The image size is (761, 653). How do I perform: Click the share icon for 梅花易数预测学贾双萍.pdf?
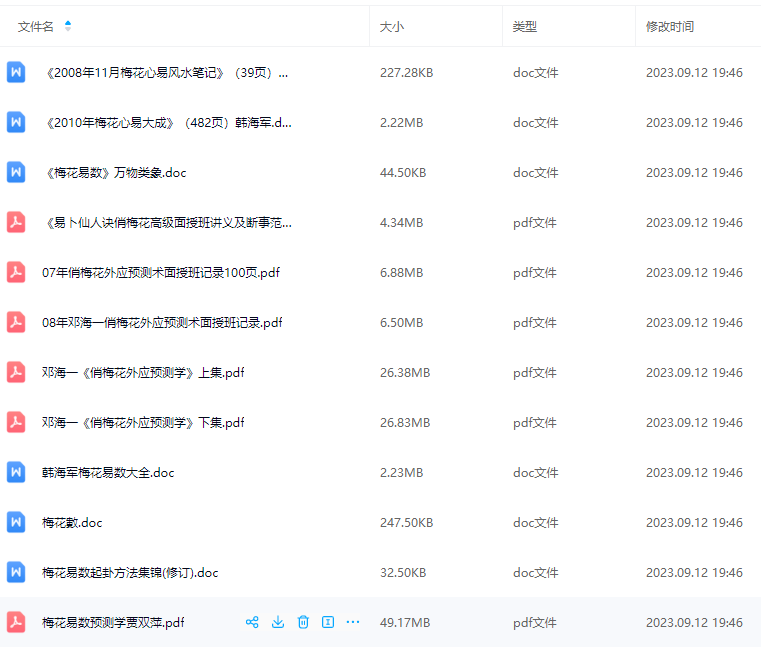click(x=252, y=622)
